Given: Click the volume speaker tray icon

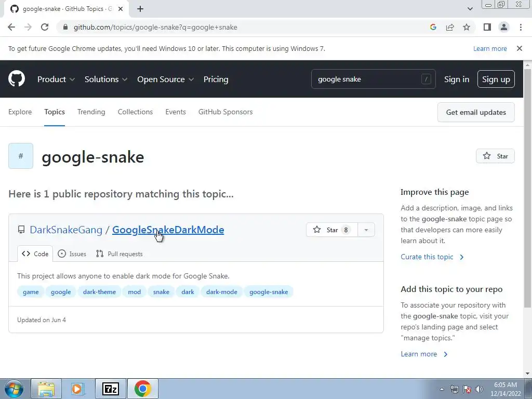Looking at the screenshot, I should pos(480,389).
